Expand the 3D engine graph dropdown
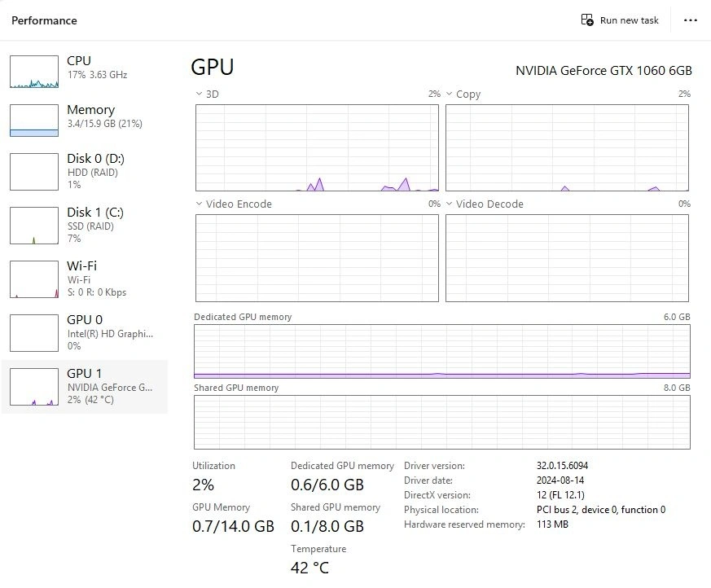This screenshot has width=711, height=588. [200, 94]
